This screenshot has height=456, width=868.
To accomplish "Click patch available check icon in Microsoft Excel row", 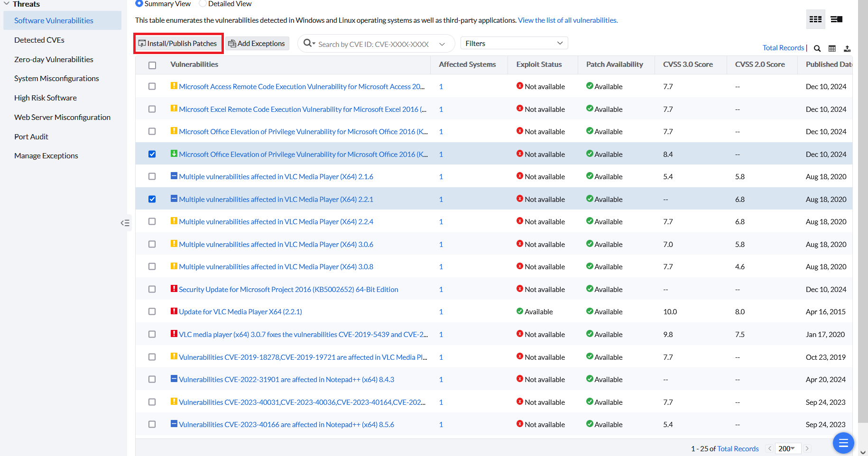I will pos(590,108).
